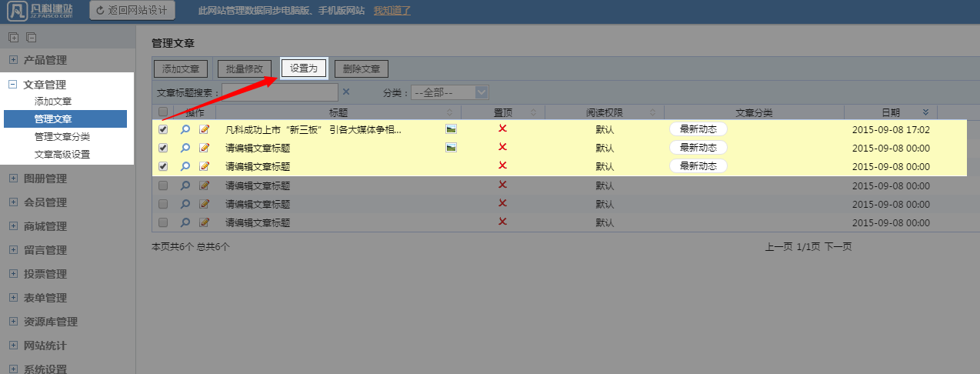Viewport: 980px width, 374px height.
Task: Expand the 产品管理 tree node
Action: tap(12, 60)
